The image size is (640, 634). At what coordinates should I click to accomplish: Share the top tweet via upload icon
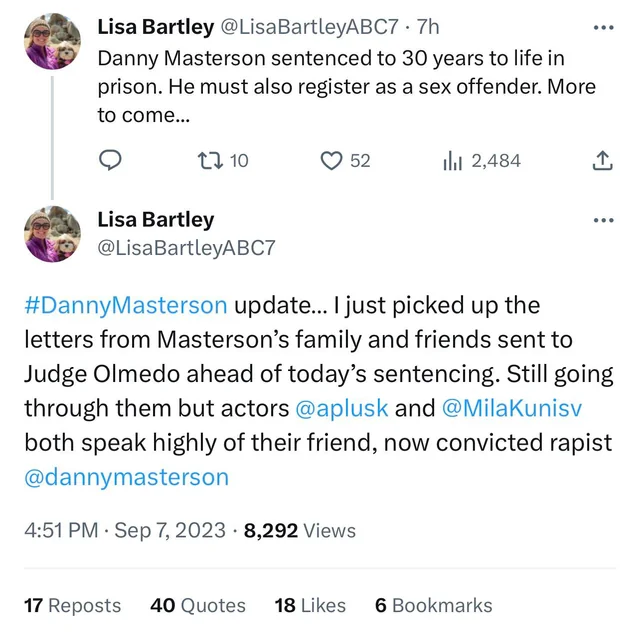[x=602, y=161]
